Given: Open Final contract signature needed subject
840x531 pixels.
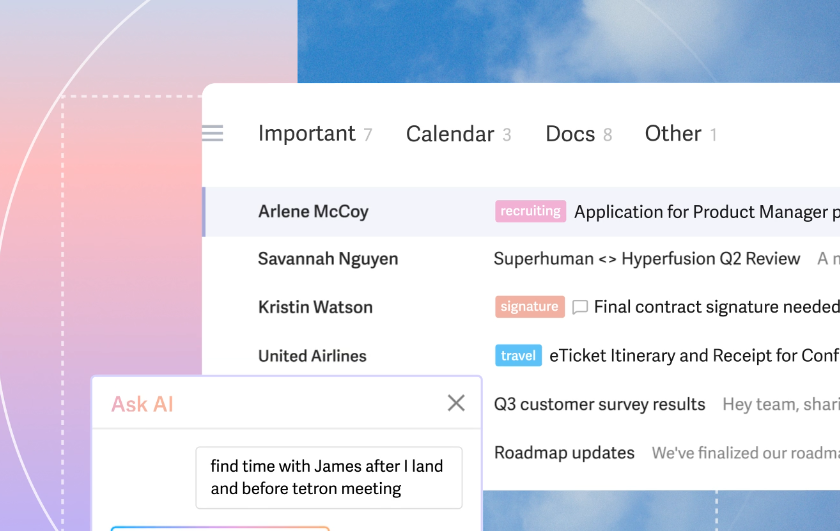Looking at the screenshot, I should (x=717, y=307).
